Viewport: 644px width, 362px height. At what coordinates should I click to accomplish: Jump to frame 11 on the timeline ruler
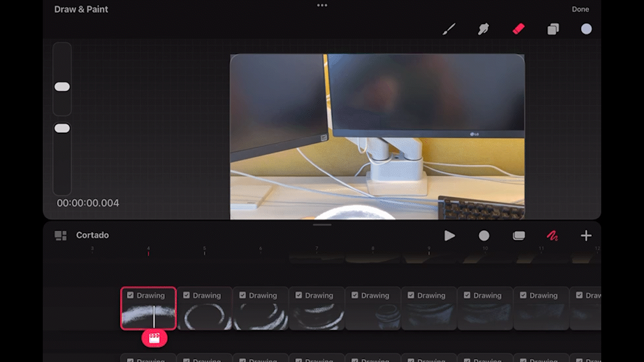(541, 248)
